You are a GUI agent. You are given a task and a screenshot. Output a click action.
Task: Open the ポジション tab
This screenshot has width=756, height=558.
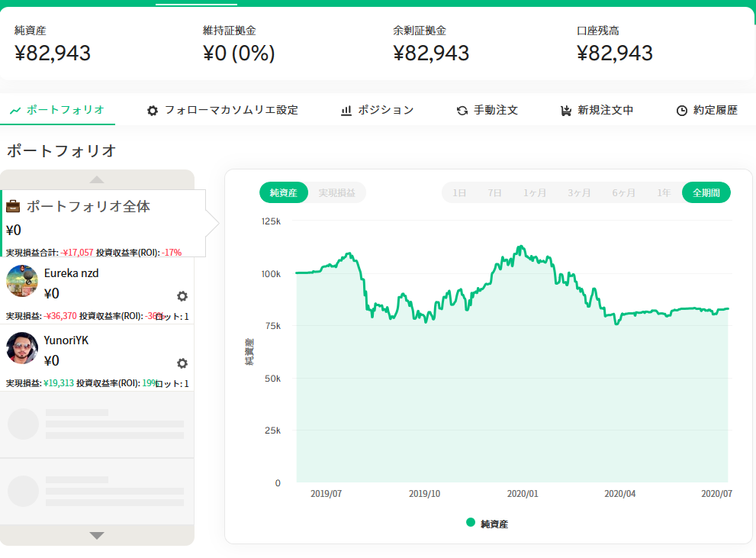(x=377, y=111)
